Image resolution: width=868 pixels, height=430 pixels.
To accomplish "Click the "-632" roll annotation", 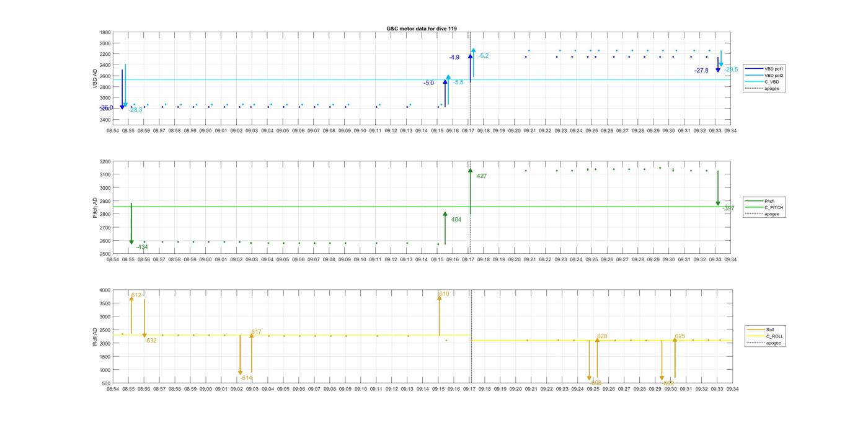I will coord(151,341).
